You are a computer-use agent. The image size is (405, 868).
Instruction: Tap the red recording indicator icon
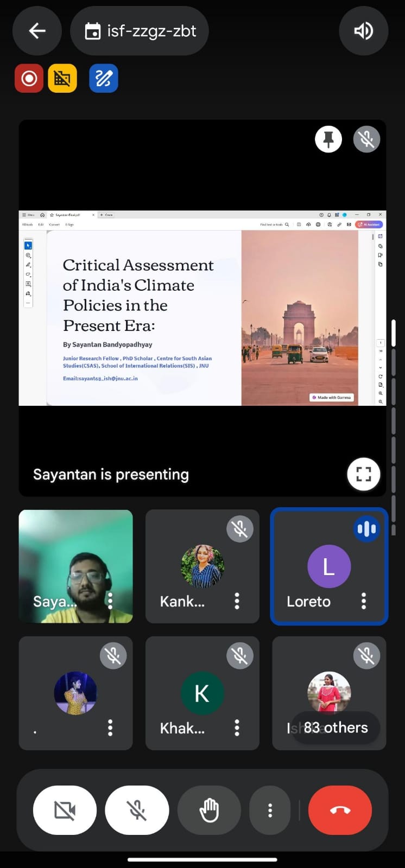point(29,79)
